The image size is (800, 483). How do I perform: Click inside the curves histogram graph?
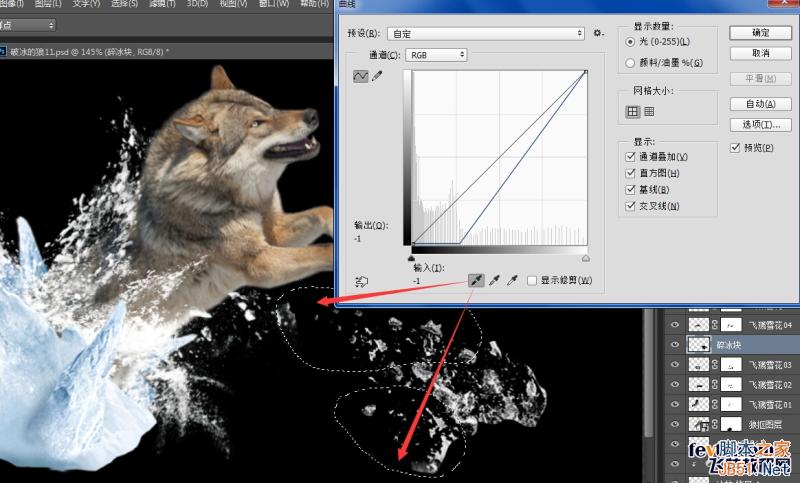coord(499,158)
